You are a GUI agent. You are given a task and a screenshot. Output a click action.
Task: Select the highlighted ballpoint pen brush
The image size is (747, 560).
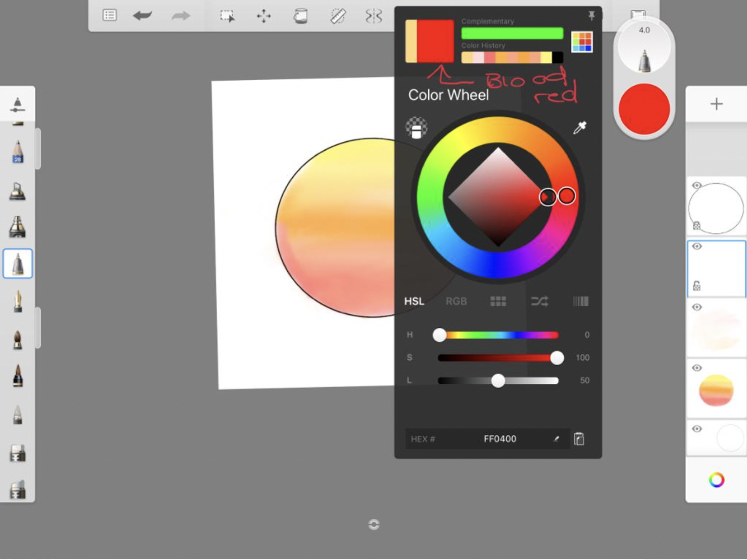tap(18, 263)
